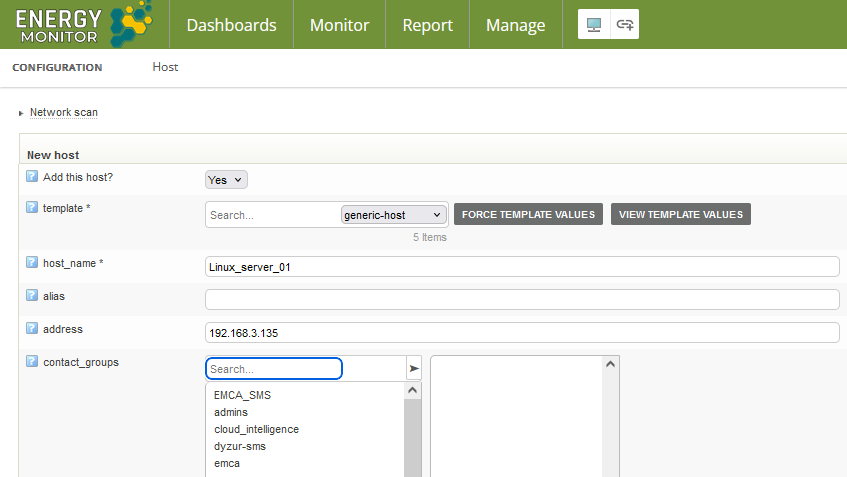The height and width of the screenshot is (477, 847).
Task: Click into the host_name input field
Action: [521, 267]
